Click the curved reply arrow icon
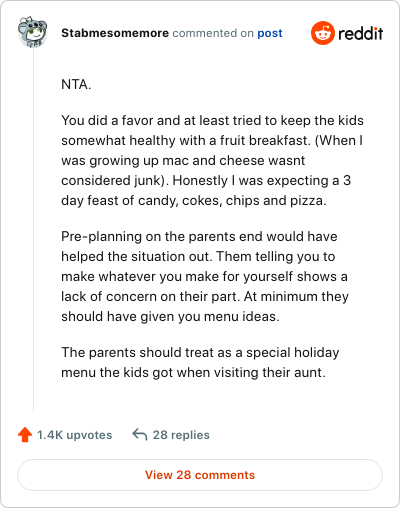The height and width of the screenshot is (508, 400). 140,435
